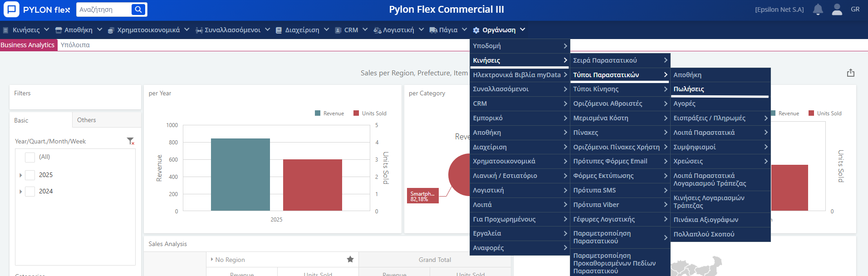Click the PYLON flex logo icon
Screen dimensions: 868x276
[x=11, y=9]
